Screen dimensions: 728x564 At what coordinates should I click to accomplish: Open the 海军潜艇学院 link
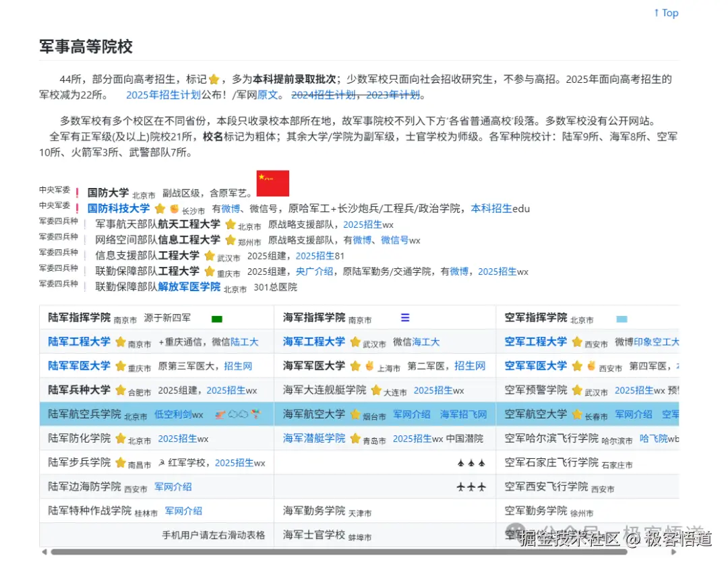(x=314, y=438)
